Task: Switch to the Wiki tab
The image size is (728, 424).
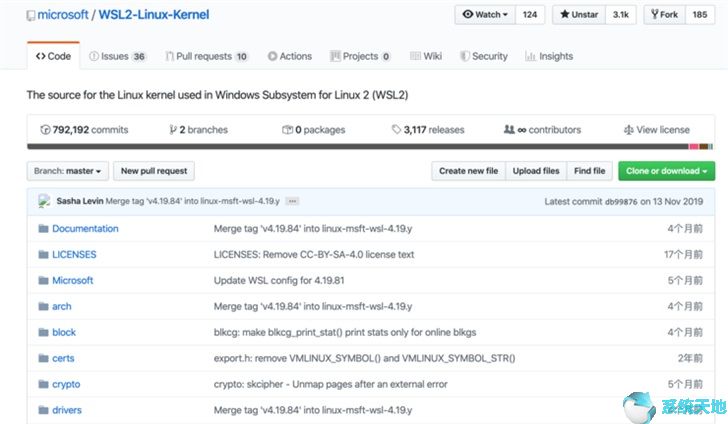Action: pyautogui.click(x=426, y=56)
